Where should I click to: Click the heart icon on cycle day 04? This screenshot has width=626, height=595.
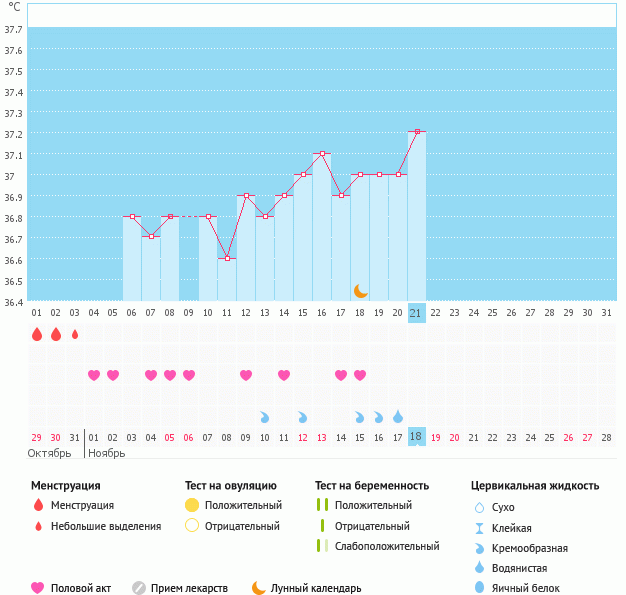(94, 375)
